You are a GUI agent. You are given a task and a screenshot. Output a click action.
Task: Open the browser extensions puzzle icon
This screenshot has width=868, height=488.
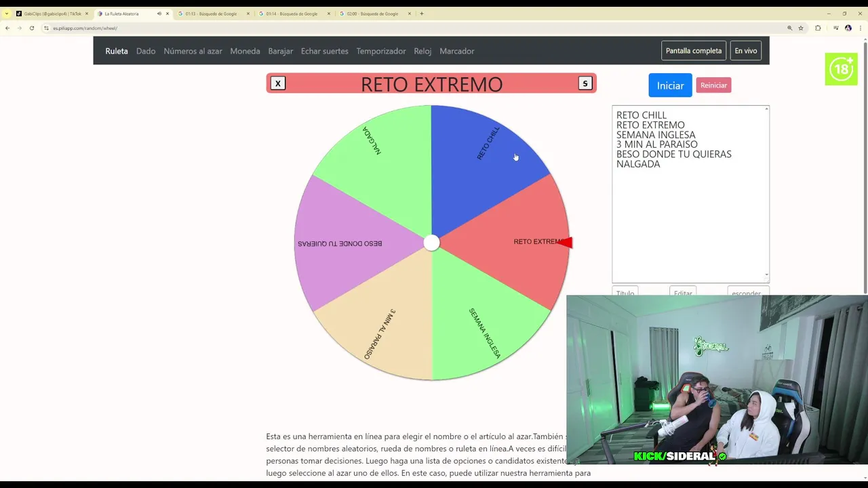818,28
